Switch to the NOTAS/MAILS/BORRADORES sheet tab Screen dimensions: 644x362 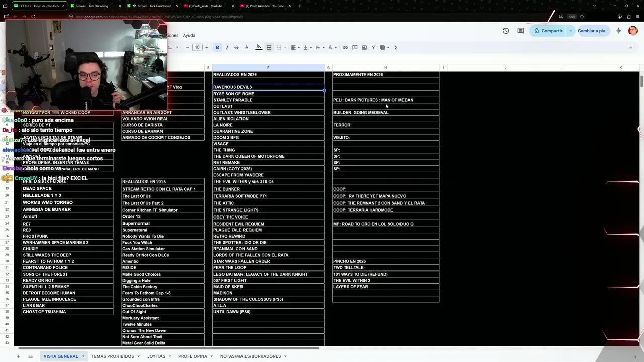[251, 356]
